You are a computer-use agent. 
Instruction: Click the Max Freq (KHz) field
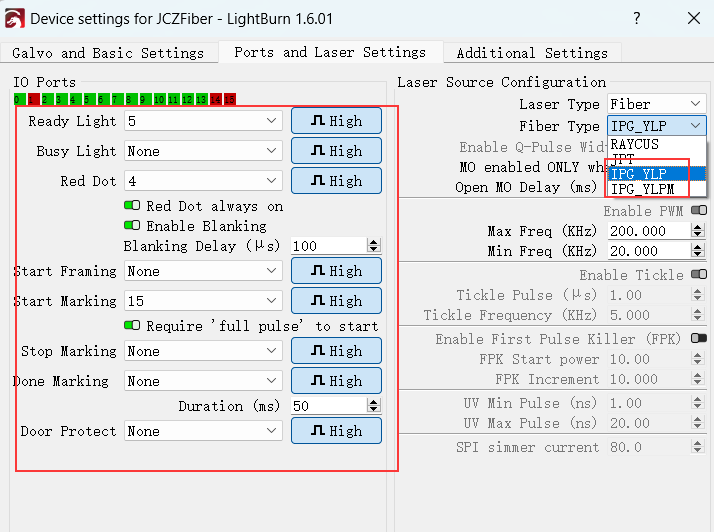[x=649, y=231]
